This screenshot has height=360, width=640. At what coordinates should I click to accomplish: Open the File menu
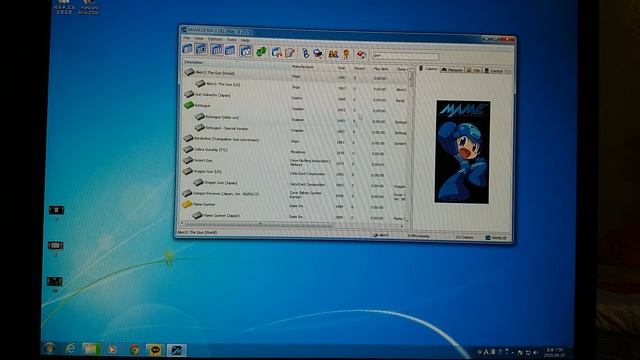(x=187, y=38)
